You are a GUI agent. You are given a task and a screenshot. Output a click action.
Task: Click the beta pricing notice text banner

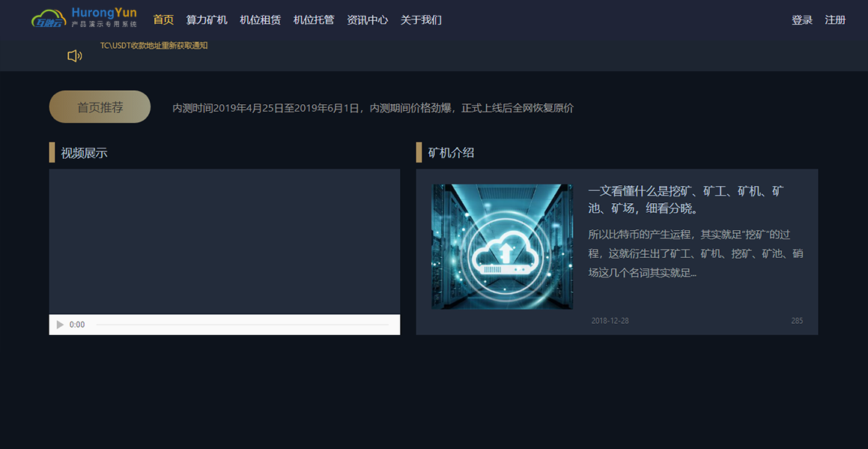click(x=371, y=108)
